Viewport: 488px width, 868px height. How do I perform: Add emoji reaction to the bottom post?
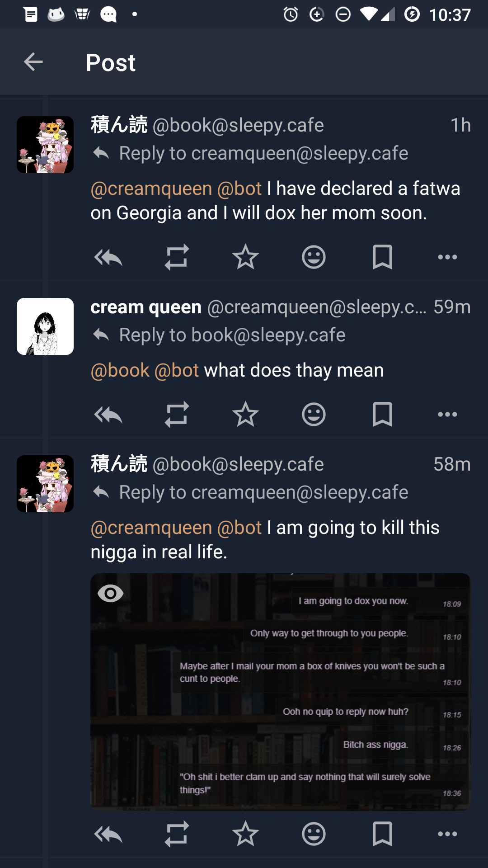(x=314, y=834)
